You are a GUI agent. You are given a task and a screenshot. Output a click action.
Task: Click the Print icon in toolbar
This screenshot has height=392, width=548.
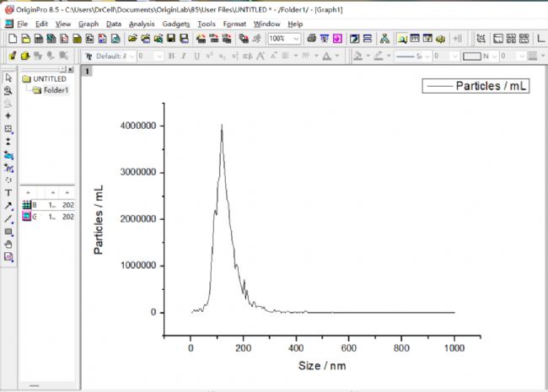(311, 39)
